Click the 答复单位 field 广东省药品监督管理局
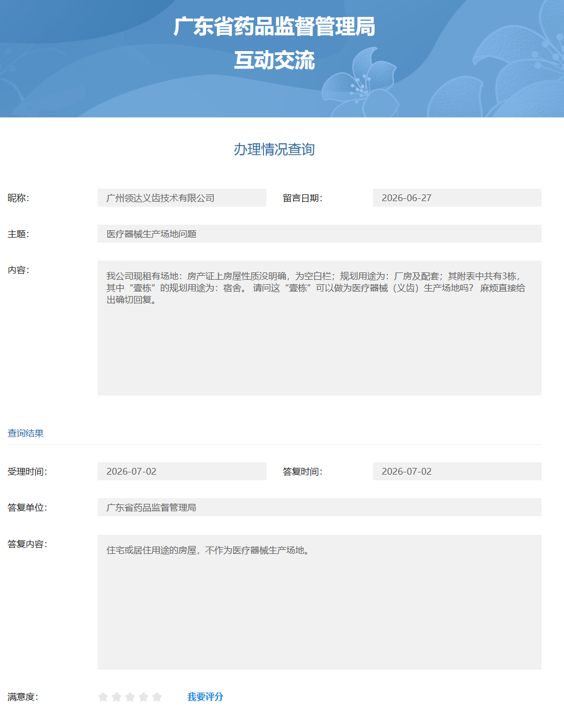Image resolution: width=564 pixels, height=728 pixels. (320, 507)
